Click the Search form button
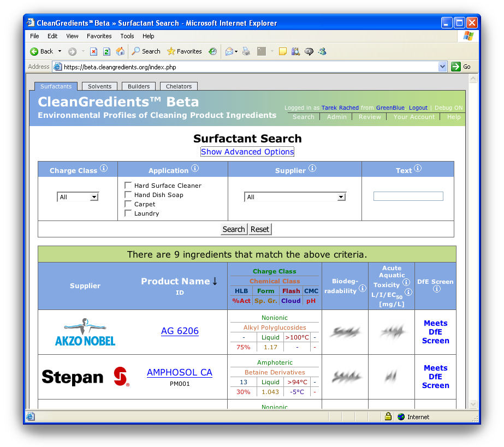 pyautogui.click(x=234, y=229)
